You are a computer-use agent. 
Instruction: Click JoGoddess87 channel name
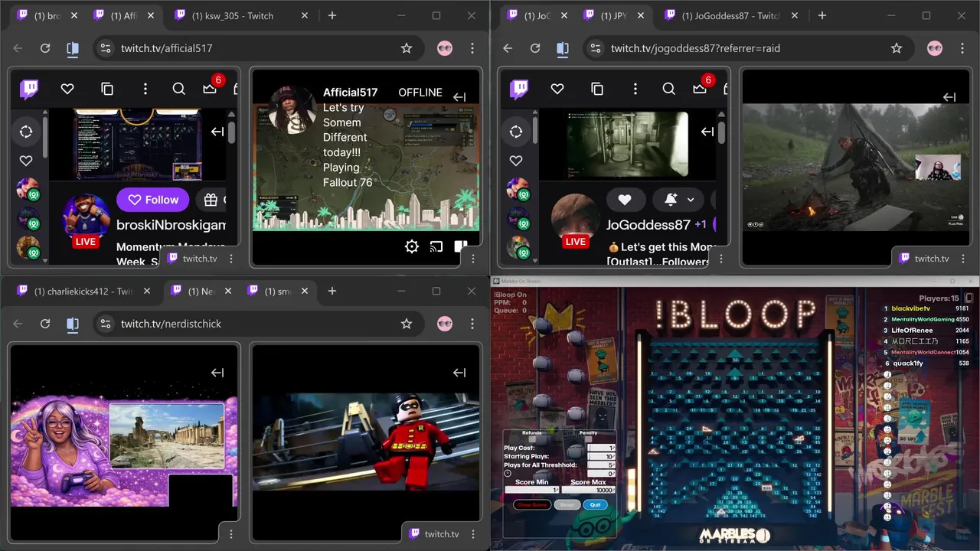click(648, 224)
